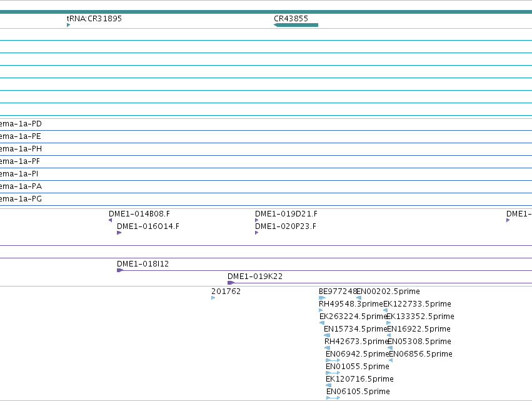Click the ema-1a-PE protein label
Image resolution: width=532 pixels, height=401 pixels.
tap(21, 136)
